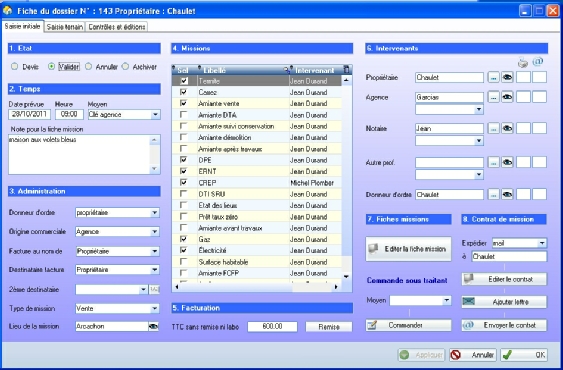This screenshot has width=563, height=370.
Task: Click eye icon next to Notaire Jean
Action: click(x=507, y=128)
